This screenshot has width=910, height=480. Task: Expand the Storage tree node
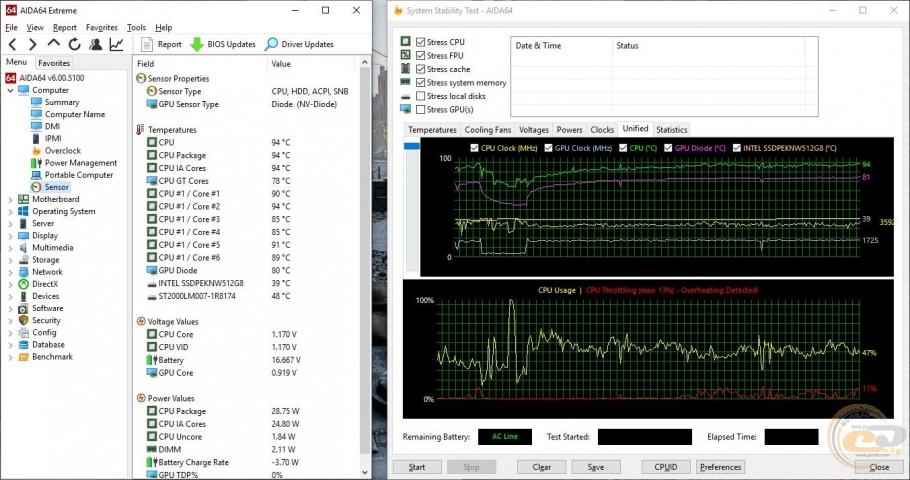click(x=10, y=260)
